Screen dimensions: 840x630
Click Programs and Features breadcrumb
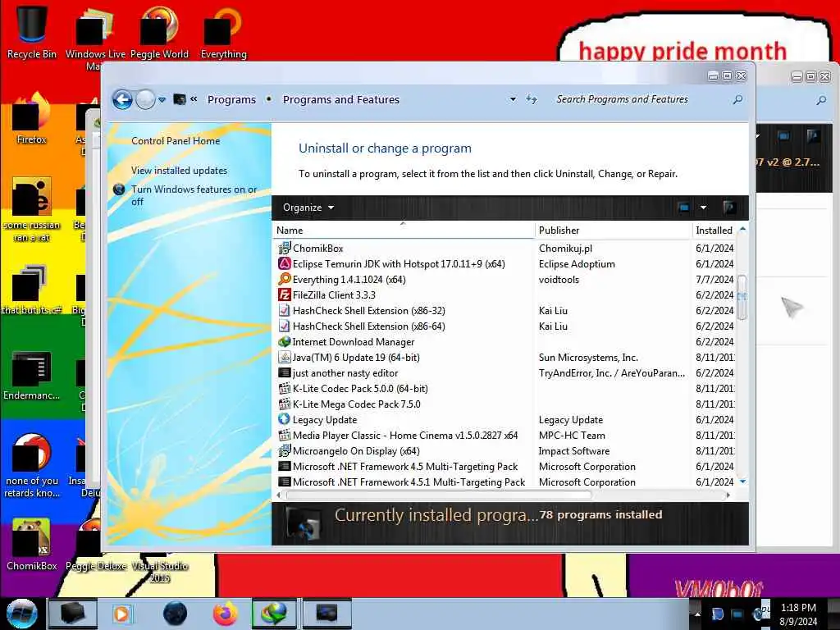pyautogui.click(x=341, y=99)
